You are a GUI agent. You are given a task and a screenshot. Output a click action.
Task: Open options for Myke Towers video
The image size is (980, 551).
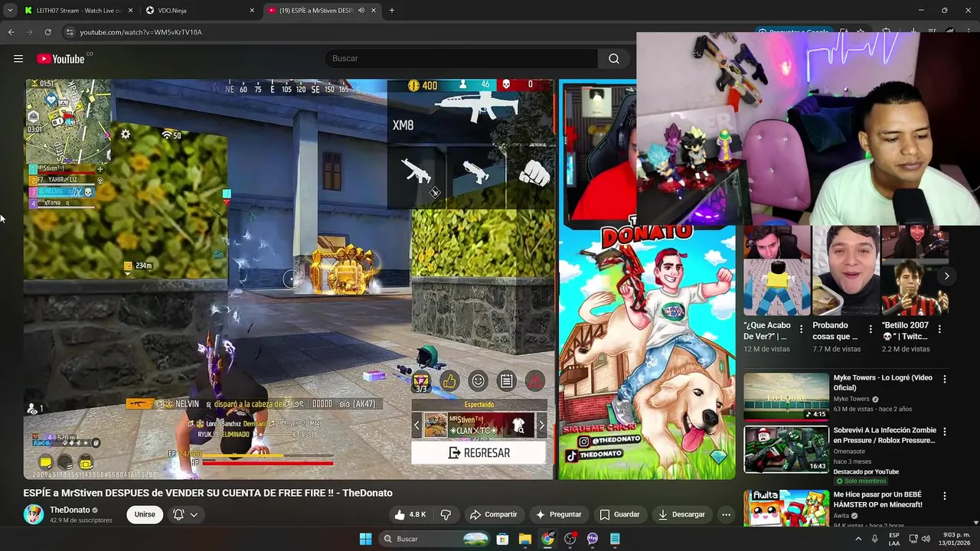click(x=944, y=379)
